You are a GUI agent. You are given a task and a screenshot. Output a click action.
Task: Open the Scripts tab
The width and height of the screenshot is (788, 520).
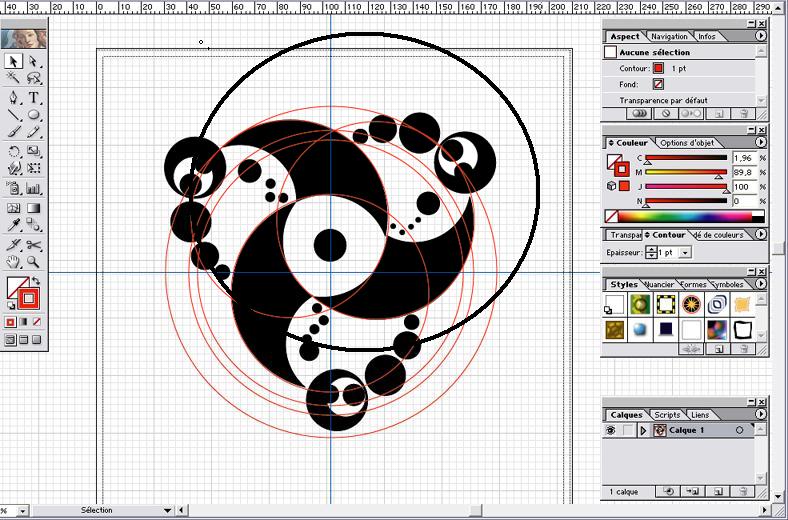pos(667,415)
